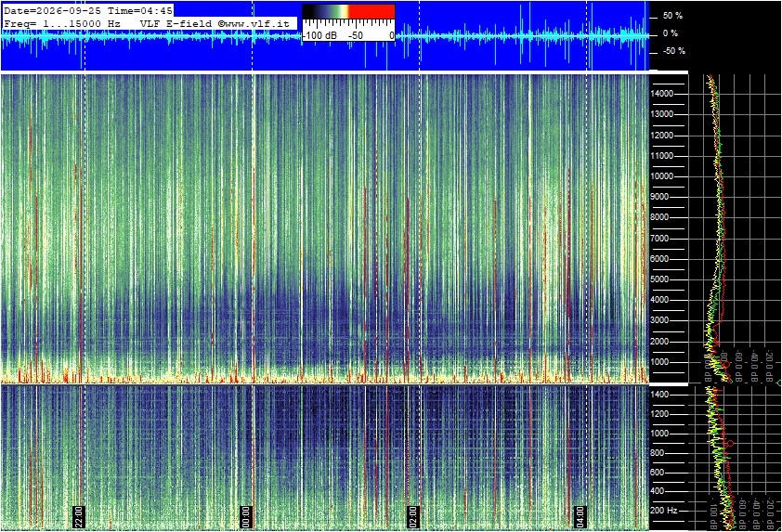Click the 0 % amplitude axis label

(671, 33)
